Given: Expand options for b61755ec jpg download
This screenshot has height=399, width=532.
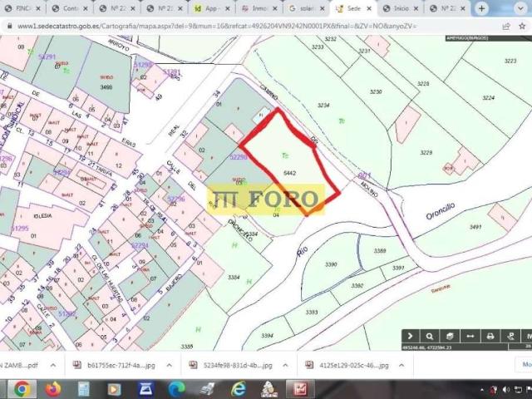Looking at the screenshot, I should click(x=169, y=366).
